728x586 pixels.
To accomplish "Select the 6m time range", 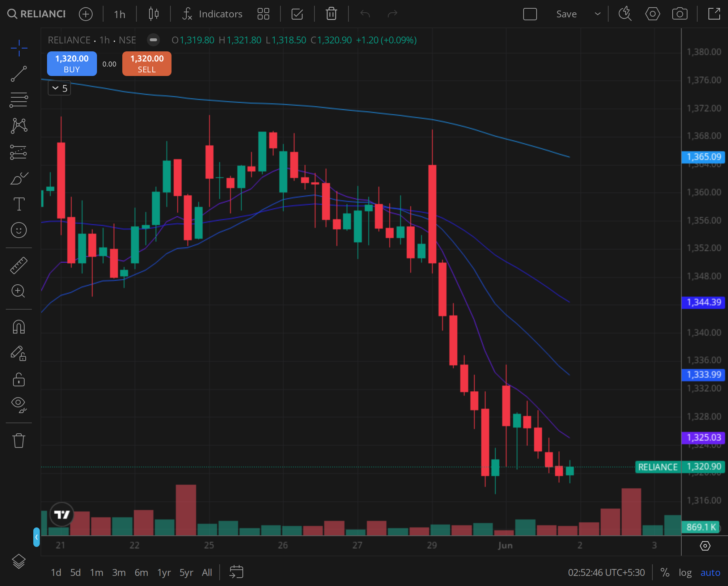I will (141, 573).
